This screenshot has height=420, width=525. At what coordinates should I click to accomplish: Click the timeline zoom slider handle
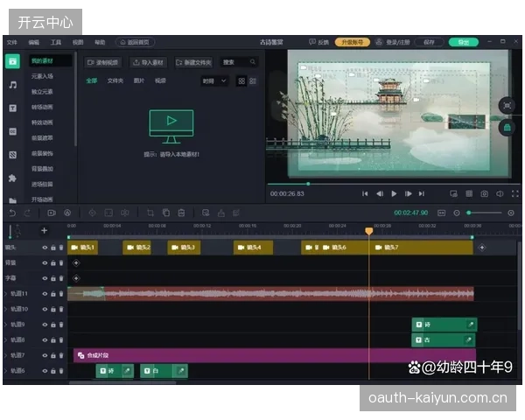click(x=469, y=213)
